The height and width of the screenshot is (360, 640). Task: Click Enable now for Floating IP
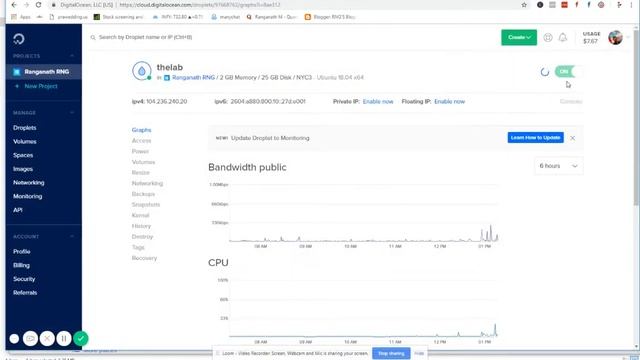(x=449, y=102)
